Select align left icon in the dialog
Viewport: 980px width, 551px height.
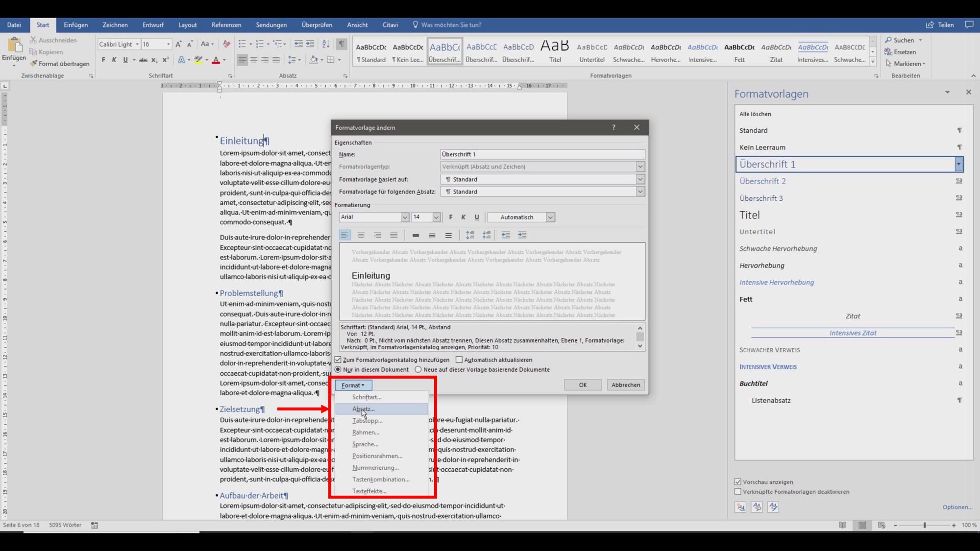point(345,235)
